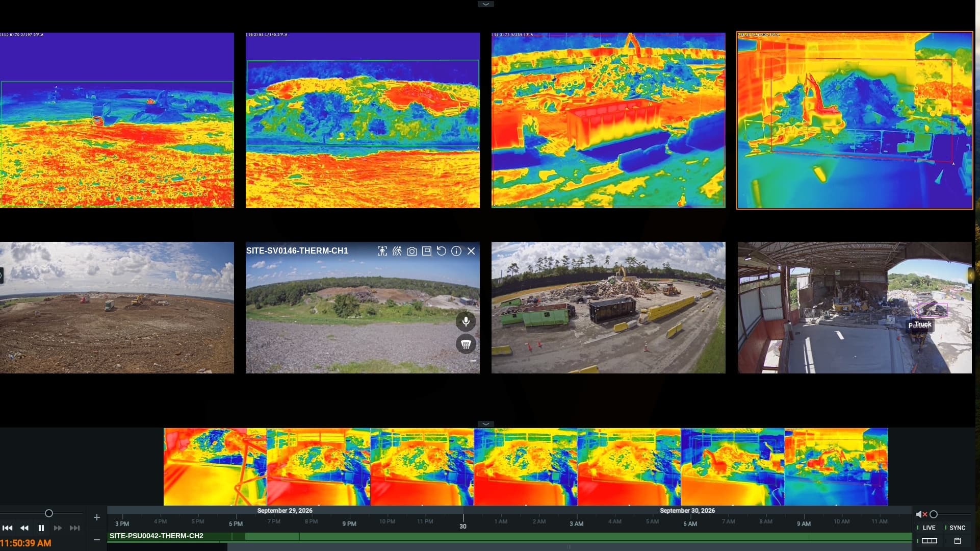The height and width of the screenshot is (551, 980).
Task: Select the first thermal landfill camera tile
Action: coord(117,120)
